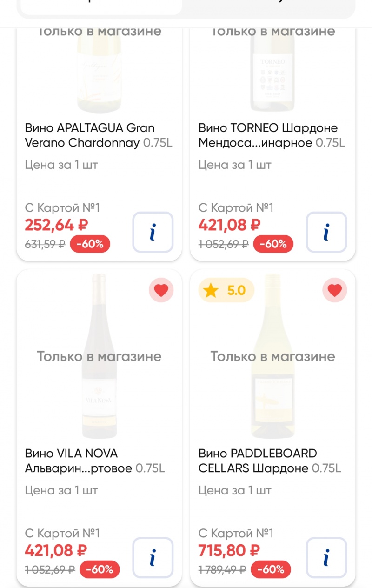Click the -60% badge on PADDLEBOARD CELLARS card
Screen dimensions: 372x588
271,569
